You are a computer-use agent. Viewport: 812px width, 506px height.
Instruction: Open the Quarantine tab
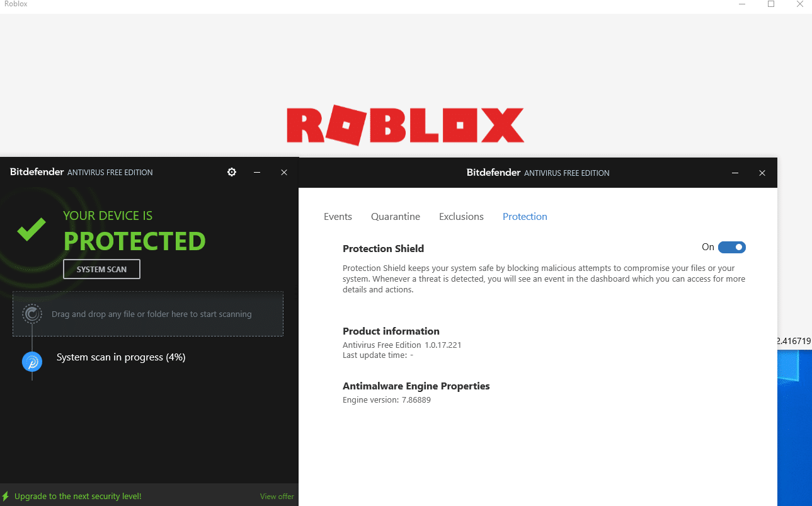tap(395, 216)
